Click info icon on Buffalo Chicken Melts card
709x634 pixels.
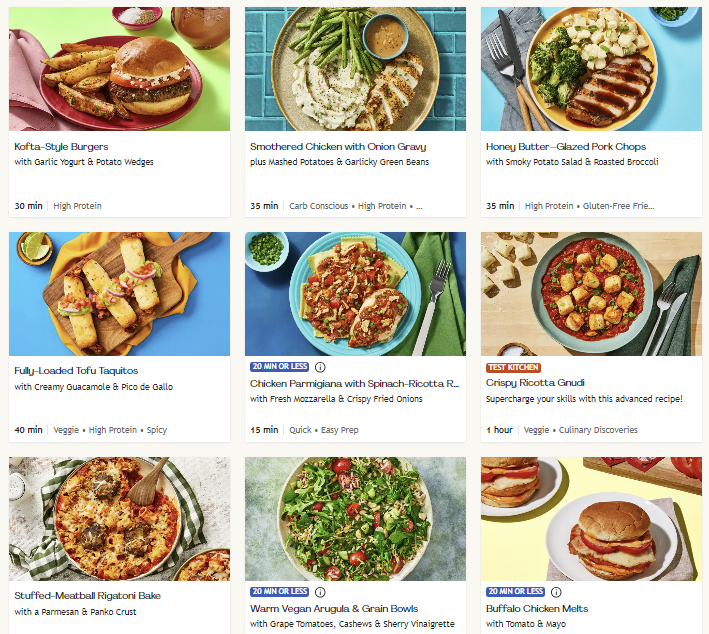(x=555, y=592)
